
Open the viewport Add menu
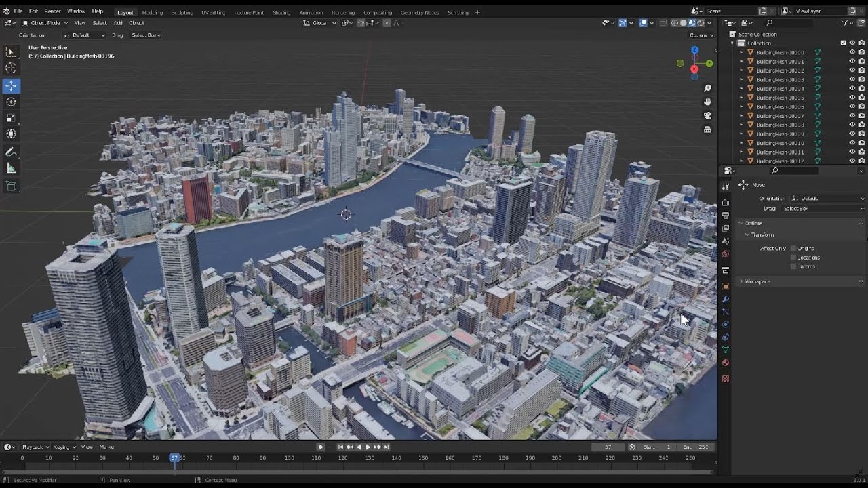(118, 23)
